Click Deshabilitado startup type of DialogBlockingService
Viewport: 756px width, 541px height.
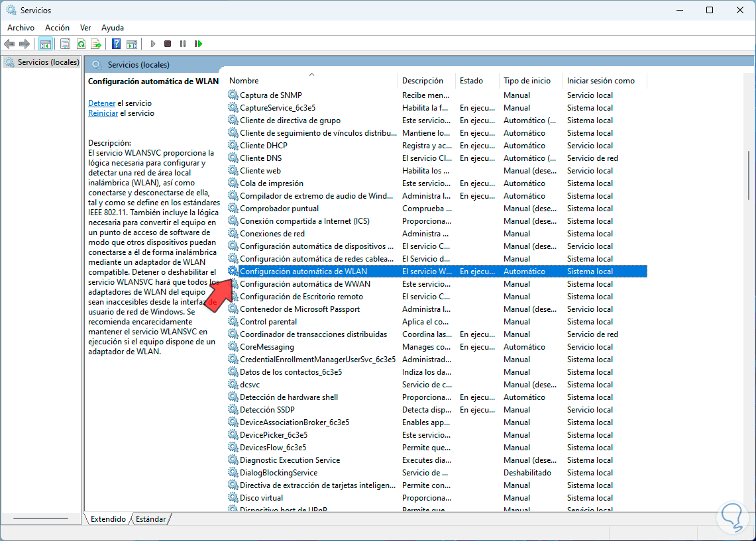527,473
